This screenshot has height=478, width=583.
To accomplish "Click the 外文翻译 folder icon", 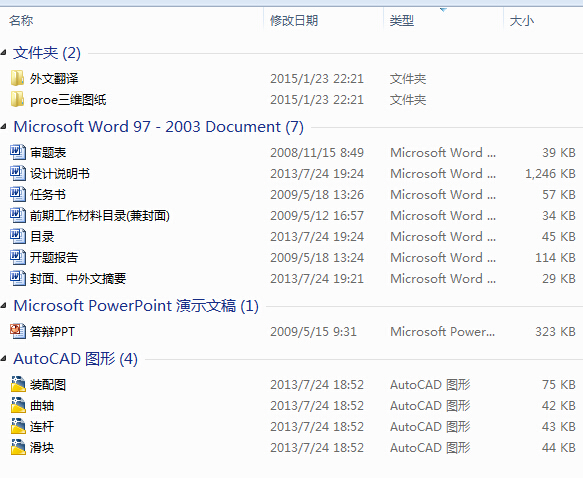I will 17,78.
